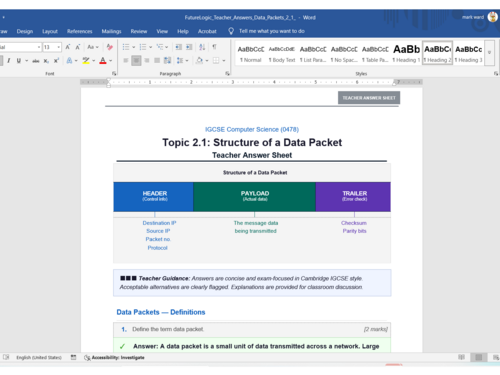Open the mark ward account avatar
This screenshot has height=375, width=500.
[x=492, y=17]
